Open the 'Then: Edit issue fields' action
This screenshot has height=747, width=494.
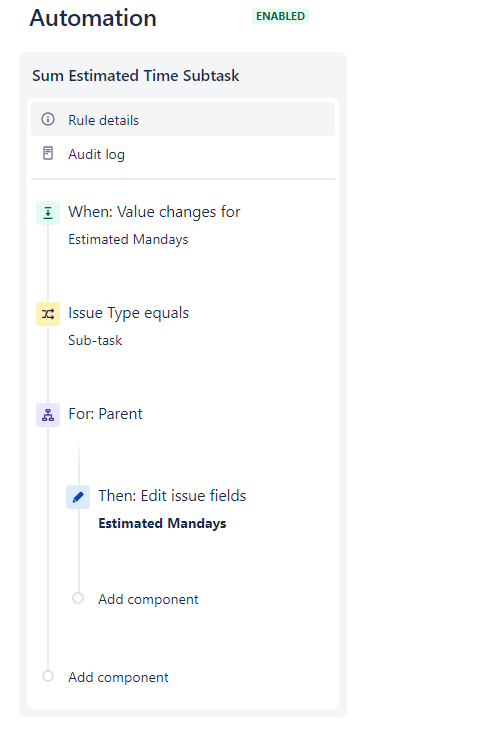coord(172,495)
